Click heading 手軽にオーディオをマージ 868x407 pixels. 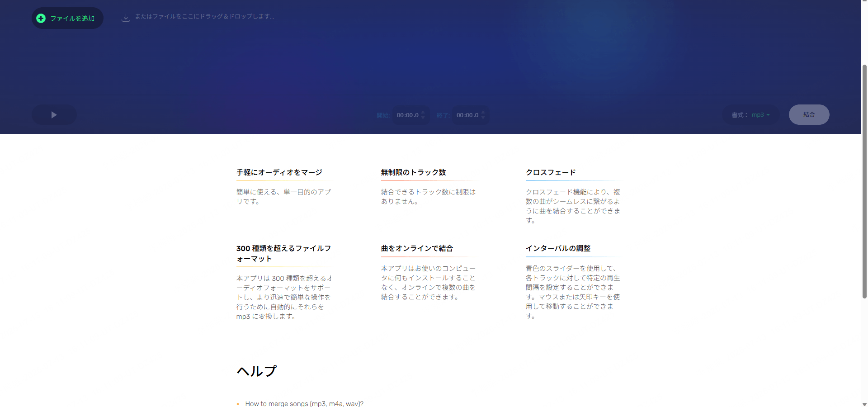coord(279,172)
